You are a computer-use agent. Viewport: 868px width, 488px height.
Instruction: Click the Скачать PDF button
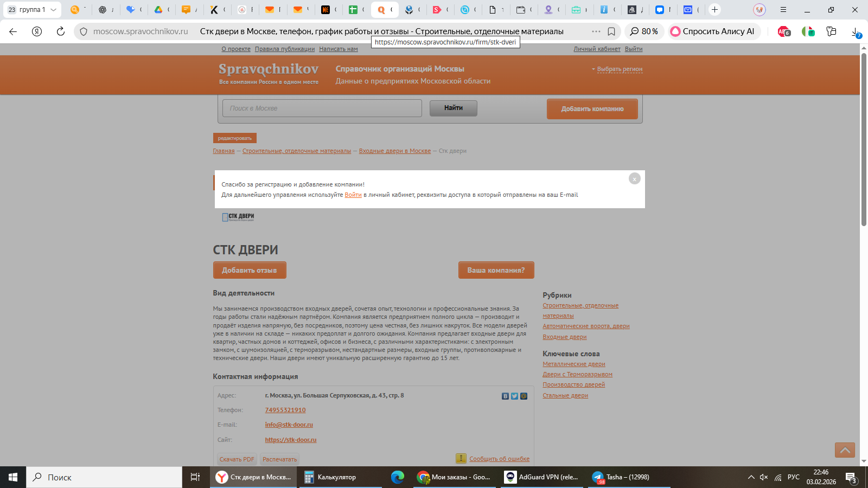[x=237, y=459]
